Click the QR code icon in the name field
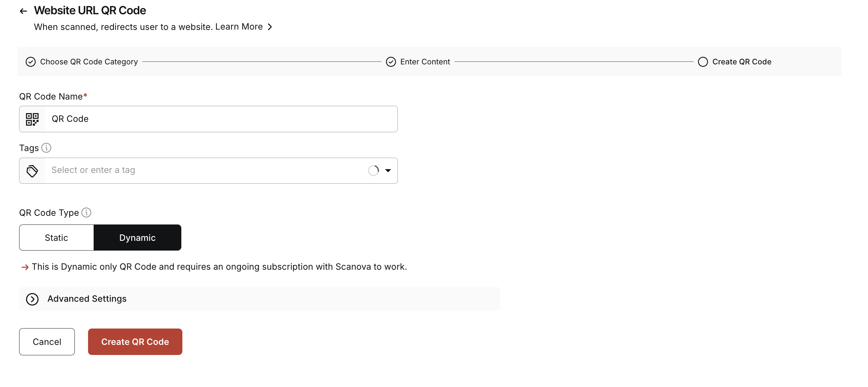The width and height of the screenshot is (868, 387). click(x=32, y=119)
